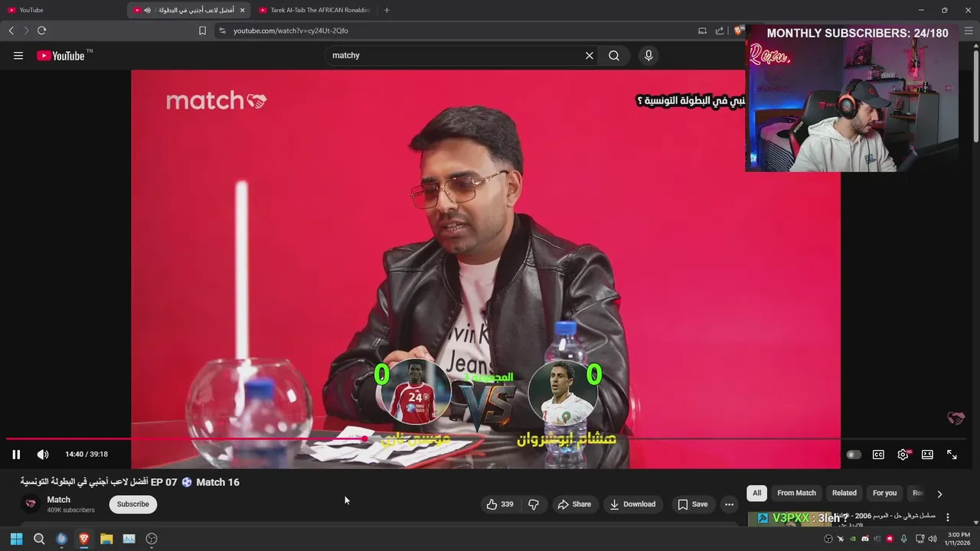Screen dimensions: 980x551
Task: Click the '409K subscribers' text
Action: pos(71,510)
